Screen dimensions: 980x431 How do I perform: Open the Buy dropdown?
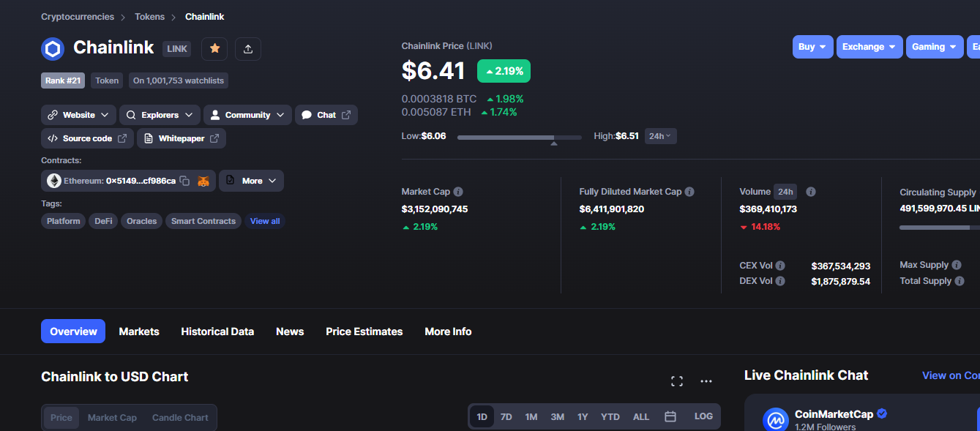(x=812, y=47)
